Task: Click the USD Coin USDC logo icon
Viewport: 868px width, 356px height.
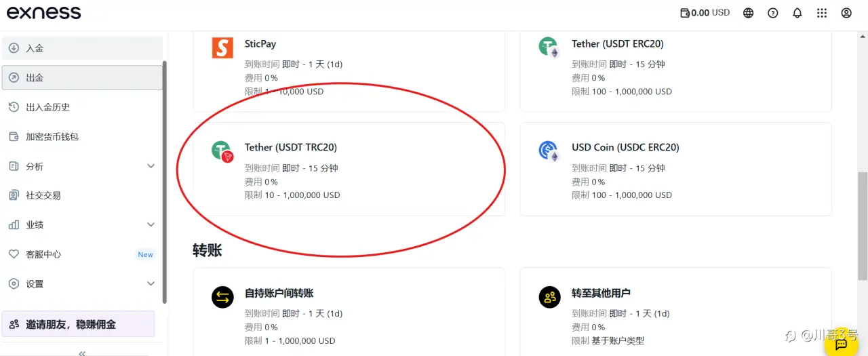Action: point(548,151)
